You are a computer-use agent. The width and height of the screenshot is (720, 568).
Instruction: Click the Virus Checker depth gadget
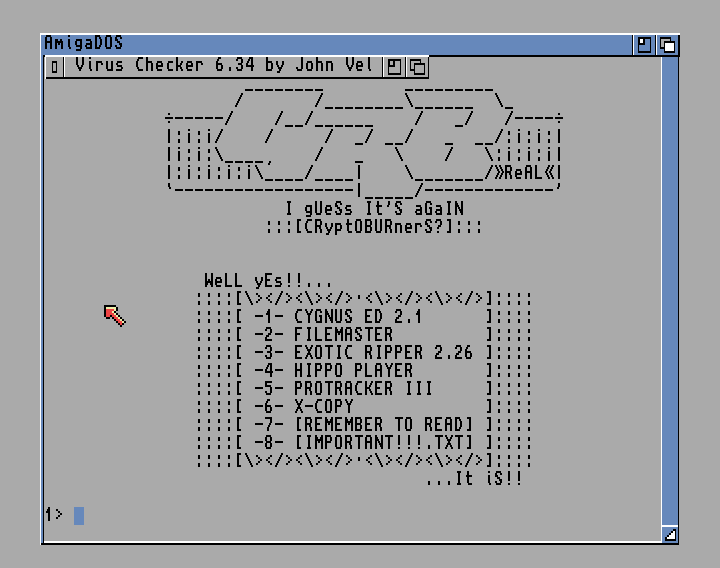(417, 67)
